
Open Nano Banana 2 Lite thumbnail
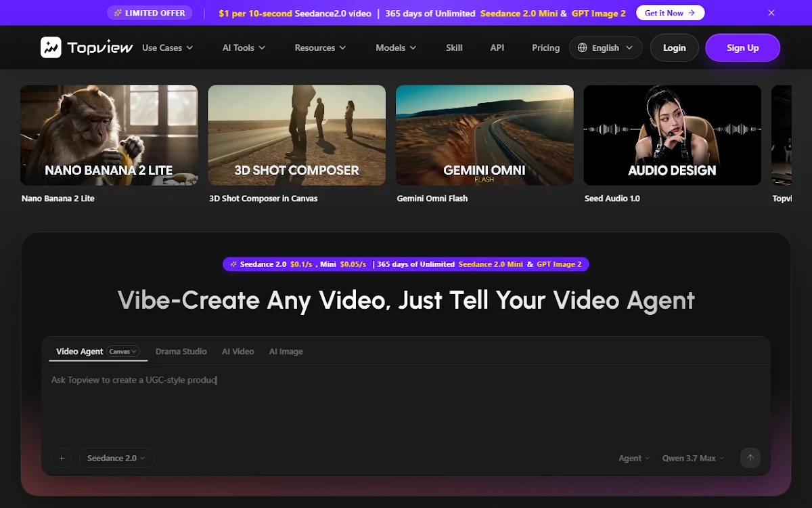109,135
